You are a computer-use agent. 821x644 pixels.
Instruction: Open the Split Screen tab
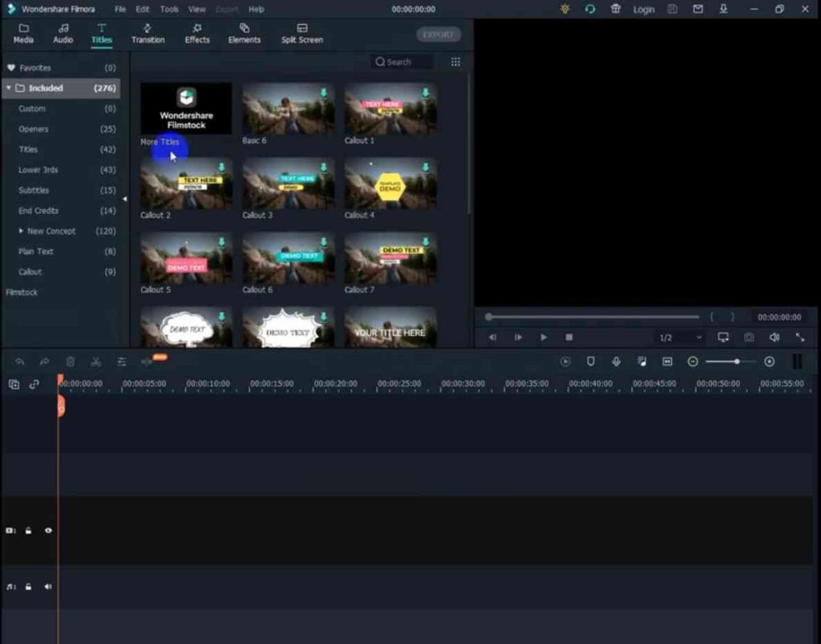302,34
